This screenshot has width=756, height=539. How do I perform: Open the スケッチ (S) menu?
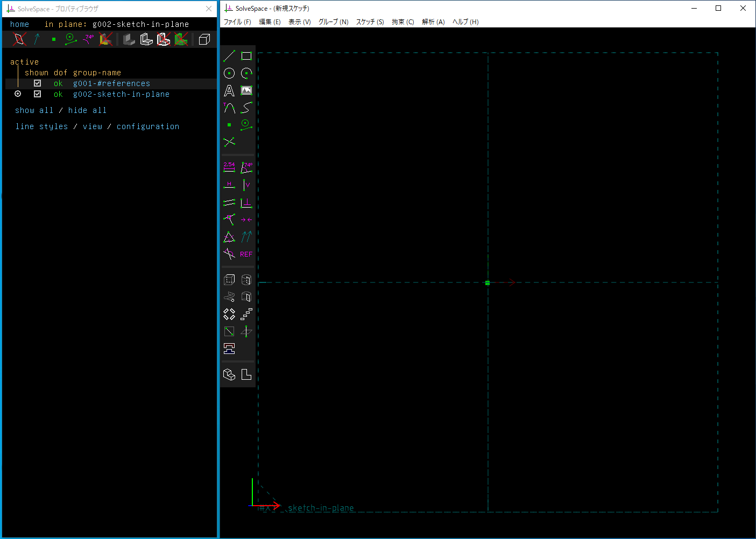370,22
